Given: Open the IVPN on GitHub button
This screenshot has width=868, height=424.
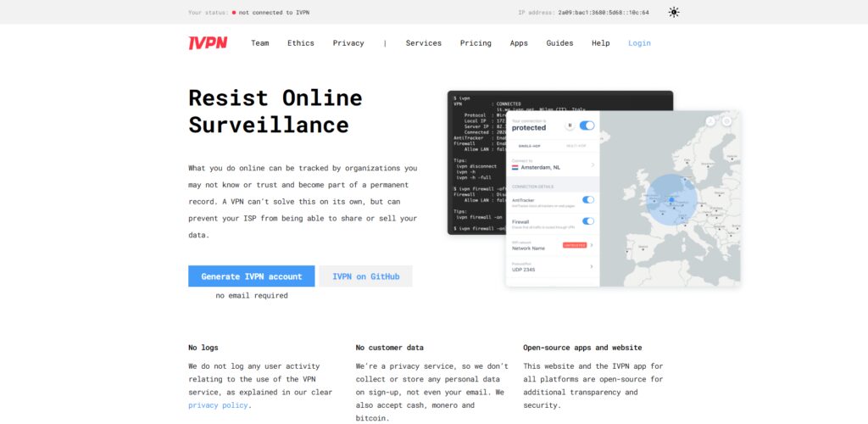Looking at the screenshot, I should [x=366, y=276].
